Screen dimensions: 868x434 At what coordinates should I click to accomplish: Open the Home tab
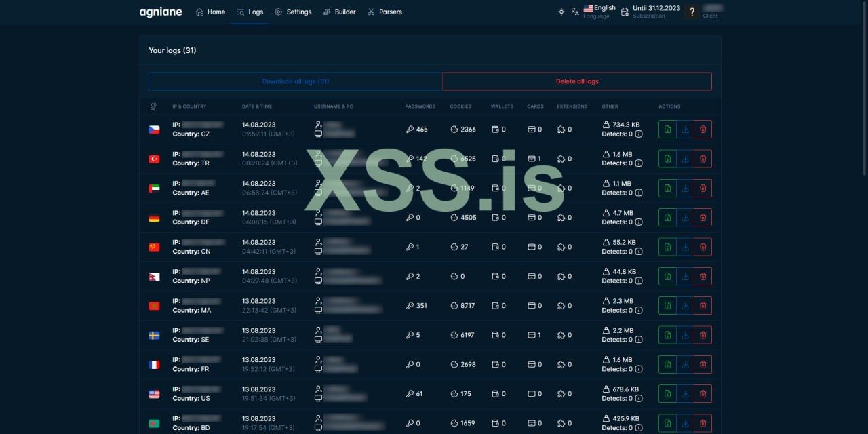coord(210,12)
